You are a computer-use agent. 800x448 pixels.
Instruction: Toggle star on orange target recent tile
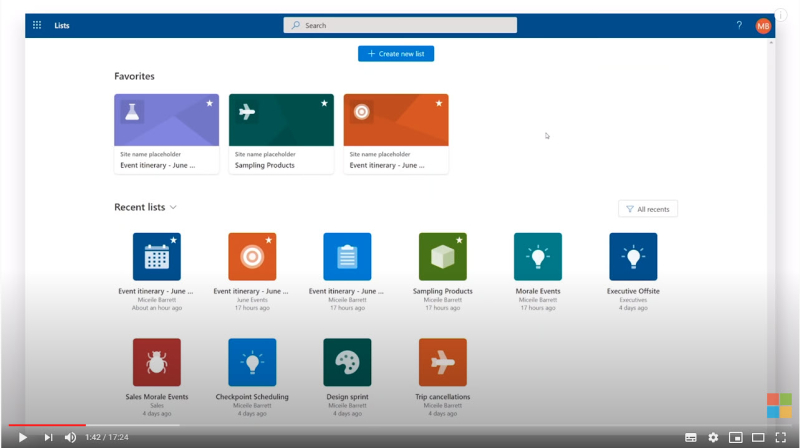[x=268, y=240]
